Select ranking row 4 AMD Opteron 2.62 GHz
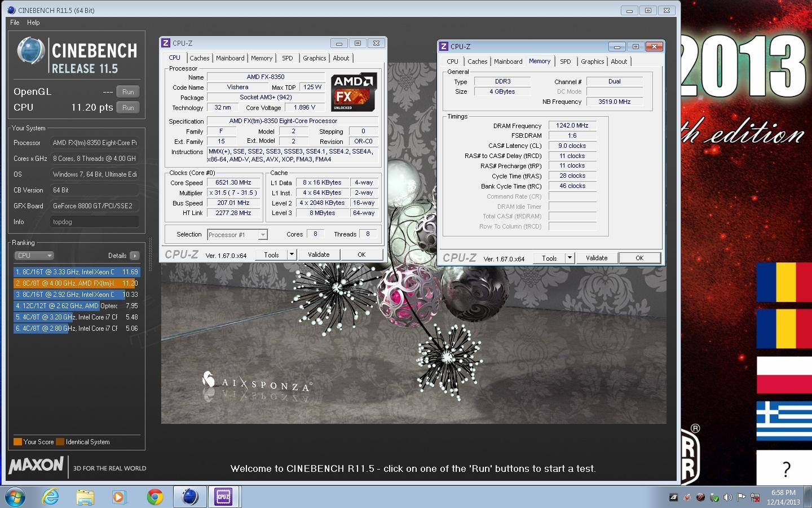Image resolution: width=812 pixels, height=508 pixels. click(x=76, y=306)
